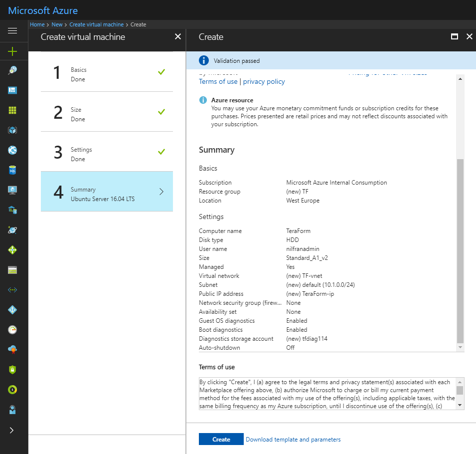Screen dimensions: 476x454
Task: Open the Dashboard sidebar icon
Action: (12, 90)
